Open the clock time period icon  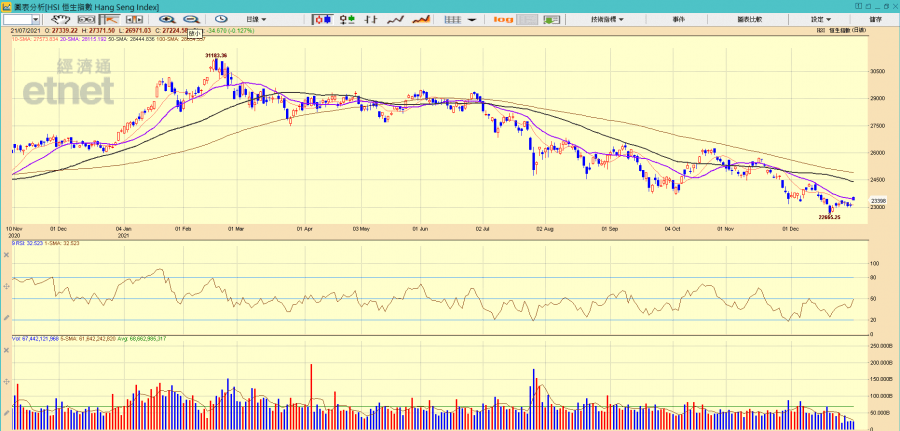tap(221, 19)
